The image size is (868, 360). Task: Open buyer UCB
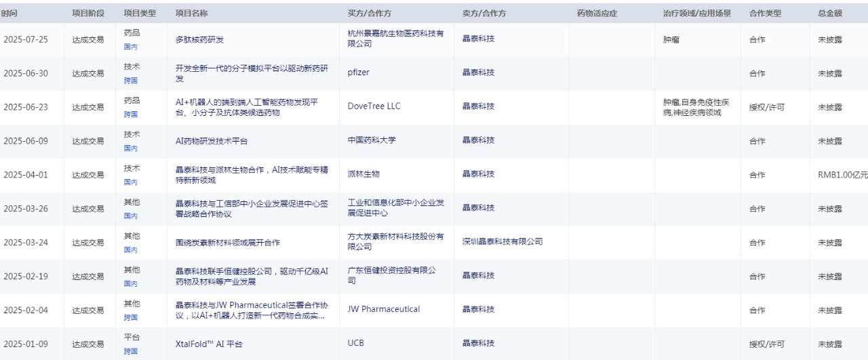[x=355, y=343]
